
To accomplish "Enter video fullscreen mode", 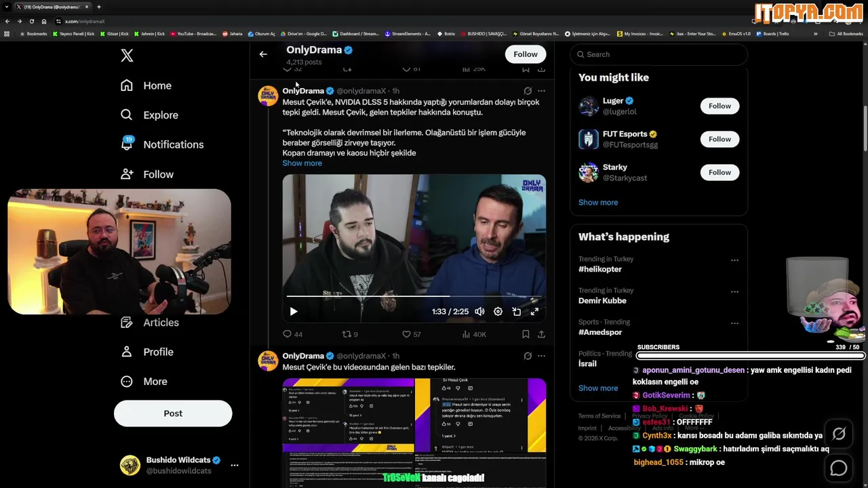I will pos(534,312).
